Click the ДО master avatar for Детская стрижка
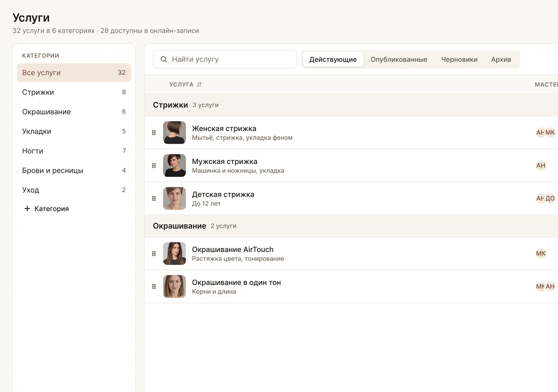 click(550, 198)
